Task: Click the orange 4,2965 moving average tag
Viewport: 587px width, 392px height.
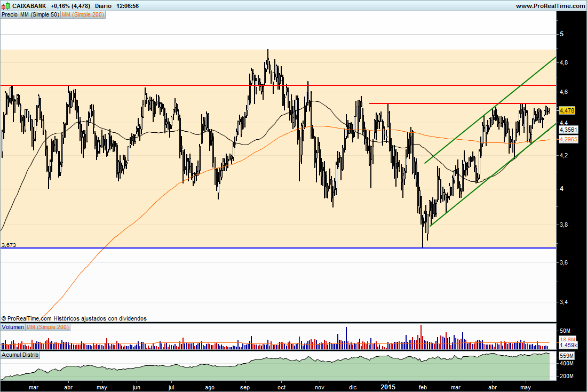Action: 568,139
